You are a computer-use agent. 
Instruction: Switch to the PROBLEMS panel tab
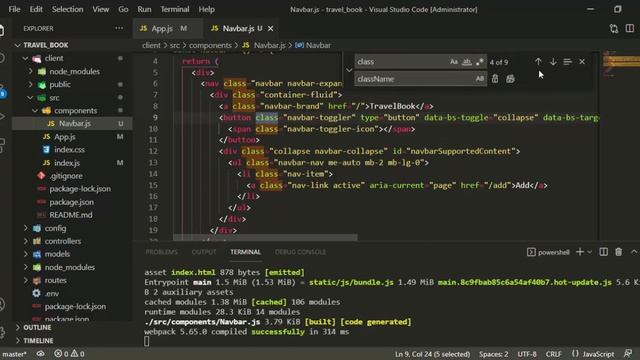click(161, 252)
